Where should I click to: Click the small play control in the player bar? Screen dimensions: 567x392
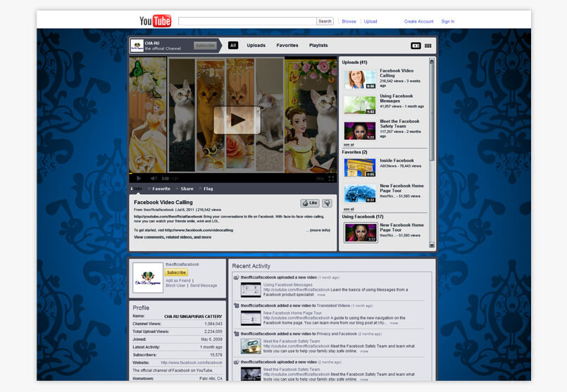139,178
